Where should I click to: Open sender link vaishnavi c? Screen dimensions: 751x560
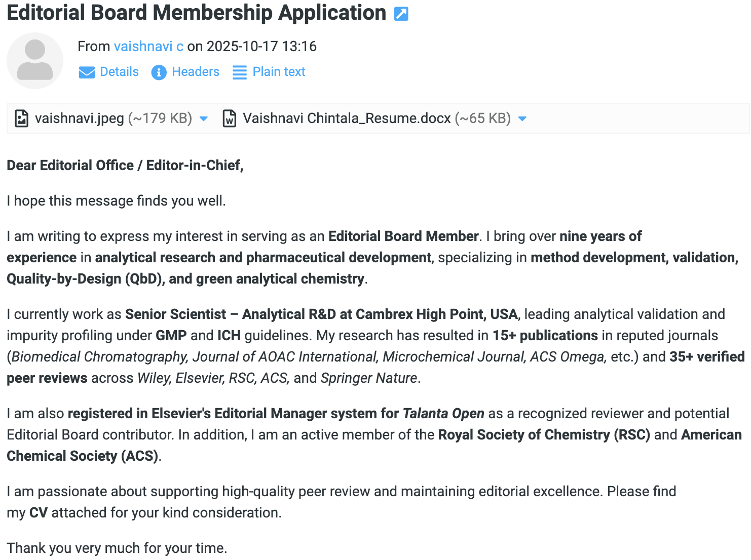coord(148,46)
